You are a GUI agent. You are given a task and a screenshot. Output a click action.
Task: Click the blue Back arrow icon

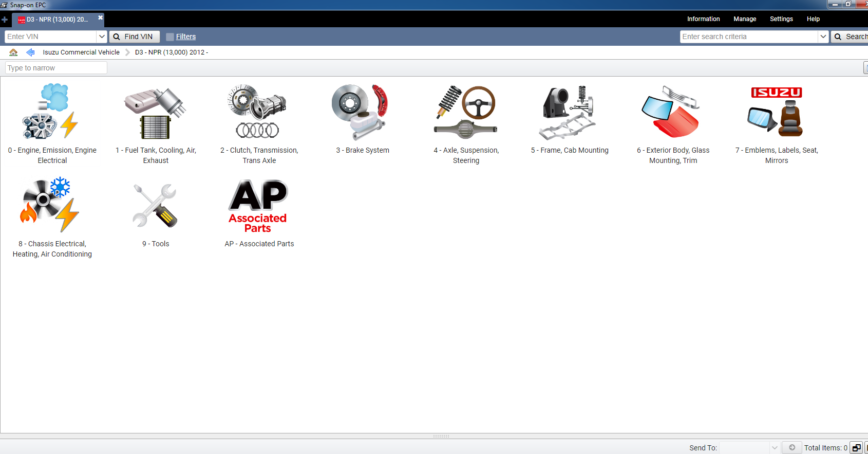point(30,52)
